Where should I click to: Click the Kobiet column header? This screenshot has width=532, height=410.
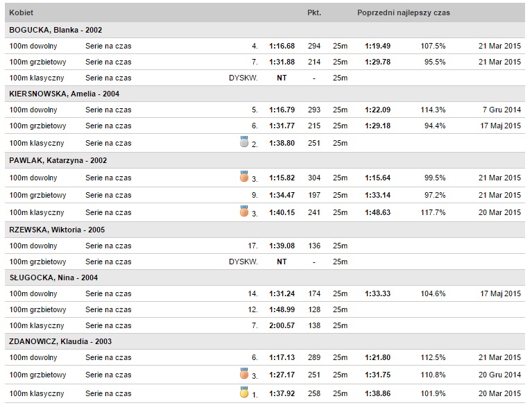21,12
